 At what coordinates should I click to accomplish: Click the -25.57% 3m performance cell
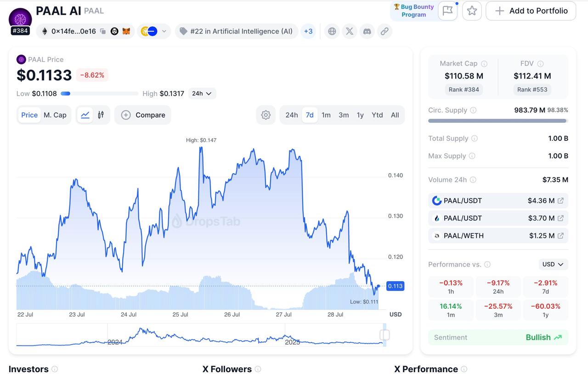tap(498, 310)
